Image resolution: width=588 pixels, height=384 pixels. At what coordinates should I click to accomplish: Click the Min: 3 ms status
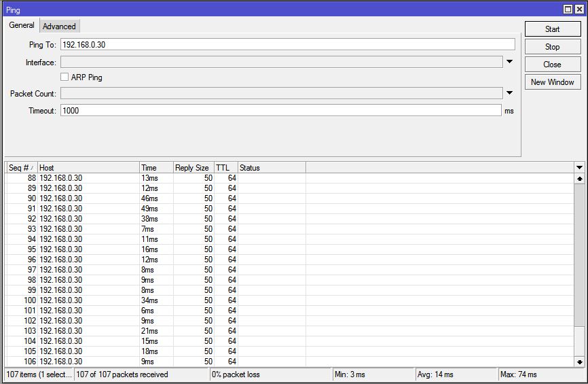(x=350, y=374)
